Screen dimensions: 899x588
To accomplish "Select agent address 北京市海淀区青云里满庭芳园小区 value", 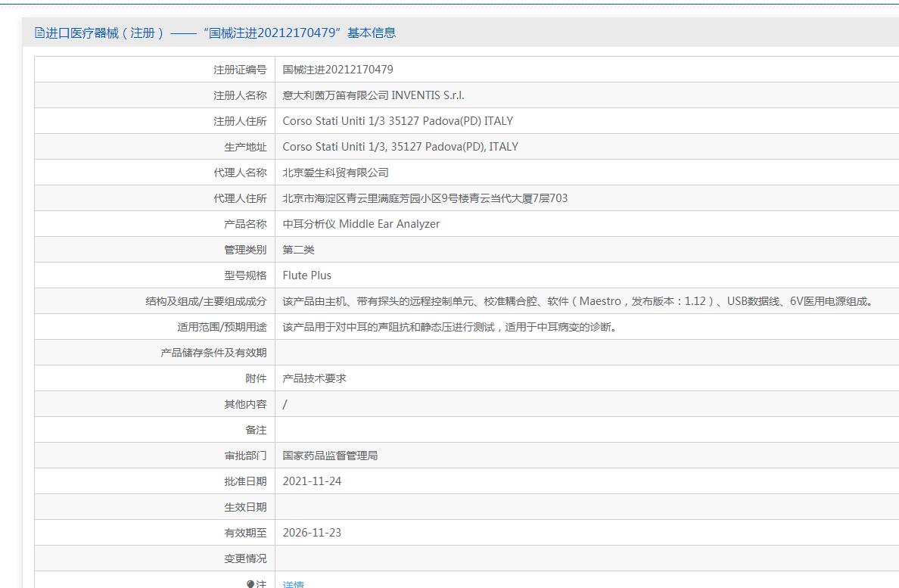I will coord(425,198).
